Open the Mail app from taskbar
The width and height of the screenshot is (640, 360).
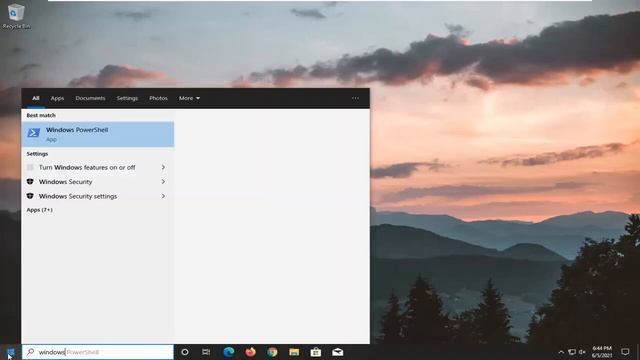338,352
